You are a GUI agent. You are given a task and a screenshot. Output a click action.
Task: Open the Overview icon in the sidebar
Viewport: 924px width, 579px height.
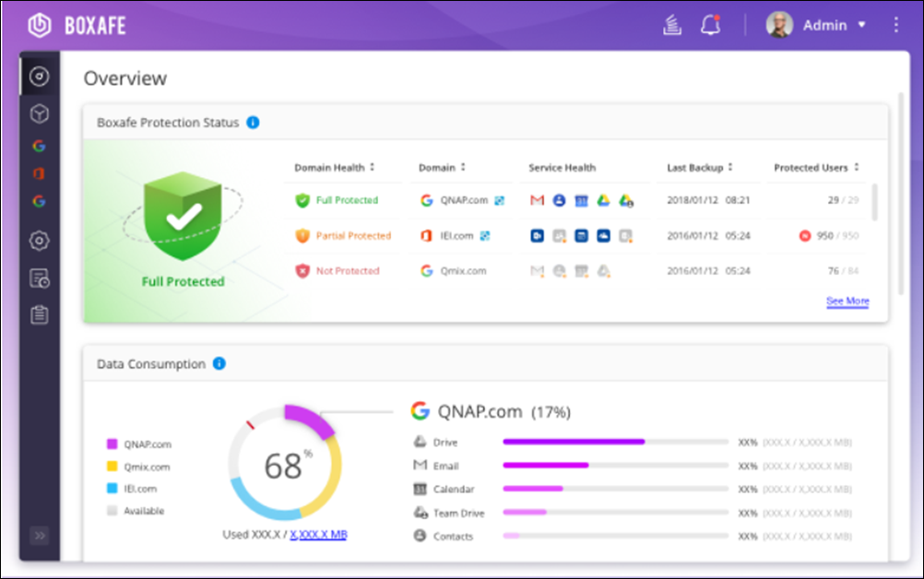pos(40,77)
